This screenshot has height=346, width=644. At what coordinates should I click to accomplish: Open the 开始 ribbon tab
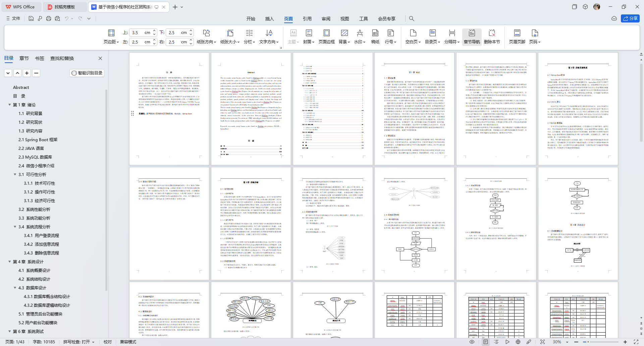click(251, 19)
